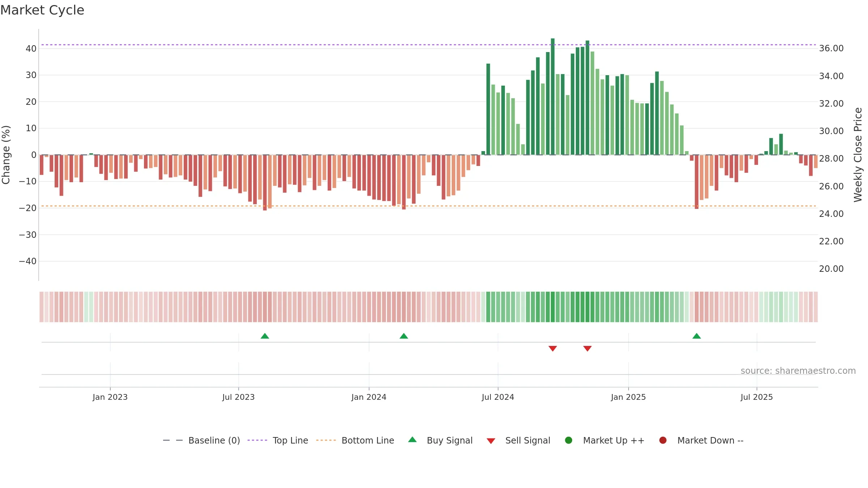Image resolution: width=868 pixels, height=488 pixels.
Task: Click the 40 tick on the change axis
Action: [x=31, y=48]
